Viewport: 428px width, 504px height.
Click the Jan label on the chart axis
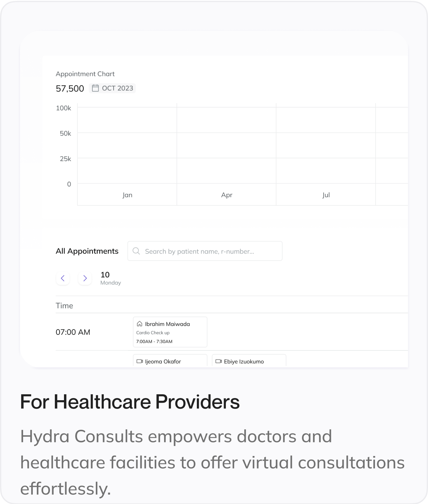pyautogui.click(x=127, y=194)
